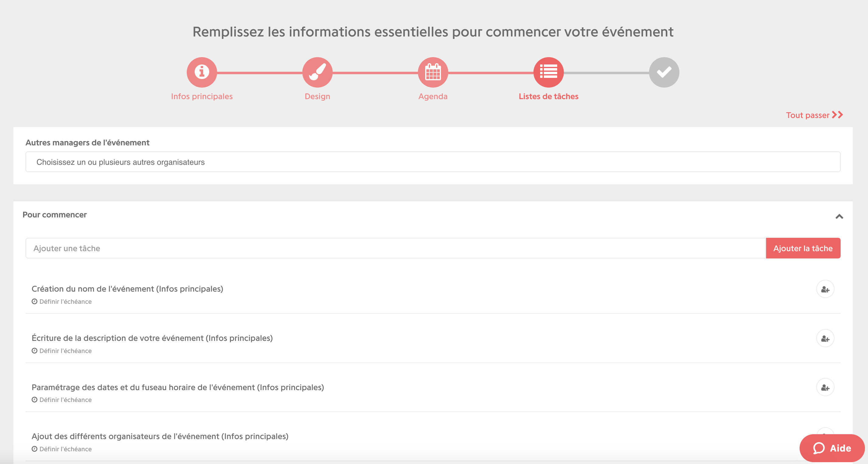
Task: Go to the Agenda step label
Action: coord(433,96)
